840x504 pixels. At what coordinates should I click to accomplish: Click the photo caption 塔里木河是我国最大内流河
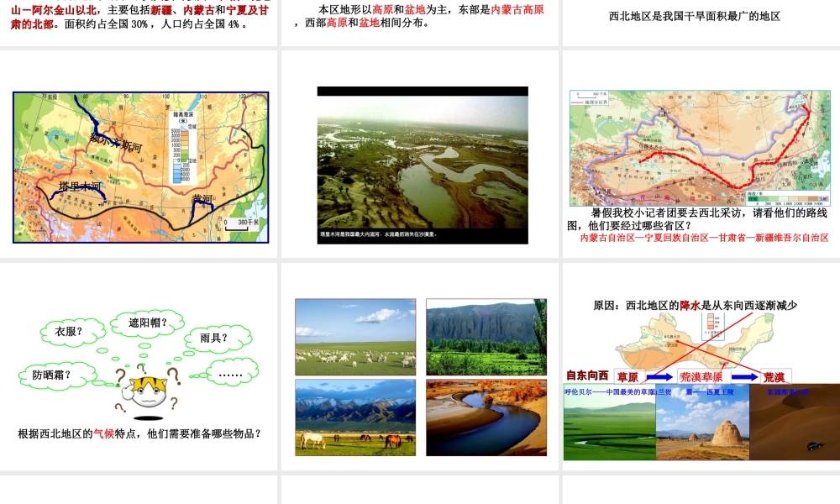[378, 234]
